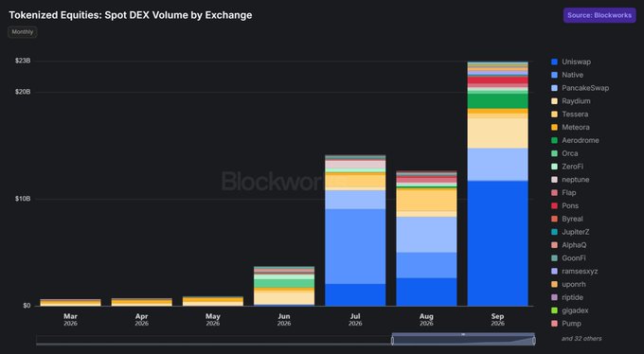
Task: Click the range selector right handle
Action: tap(534, 341)
